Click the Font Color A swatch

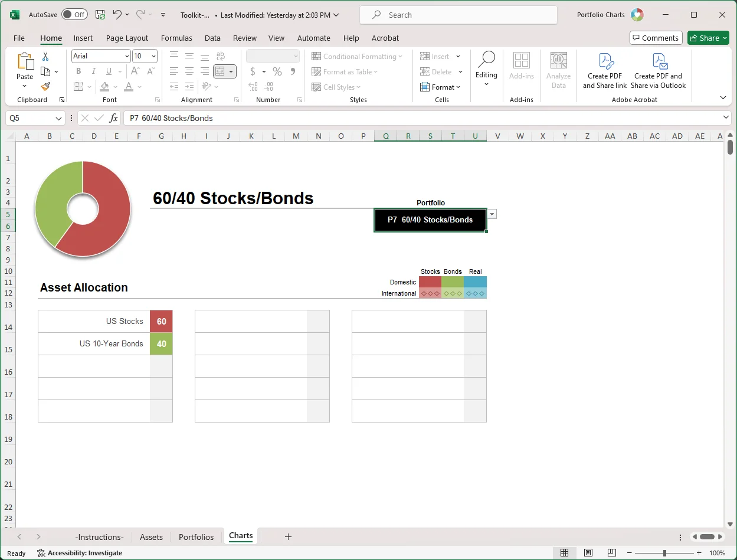pyautogui.click(x=129, y=87)
